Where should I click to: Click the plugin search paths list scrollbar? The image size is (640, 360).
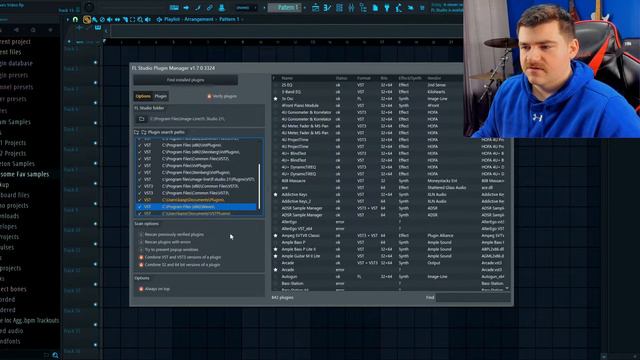259,186
